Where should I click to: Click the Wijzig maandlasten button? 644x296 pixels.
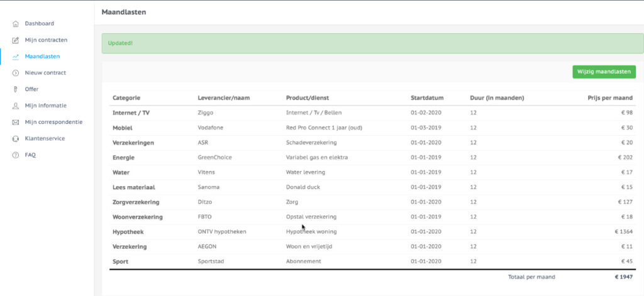coord(604,72)
